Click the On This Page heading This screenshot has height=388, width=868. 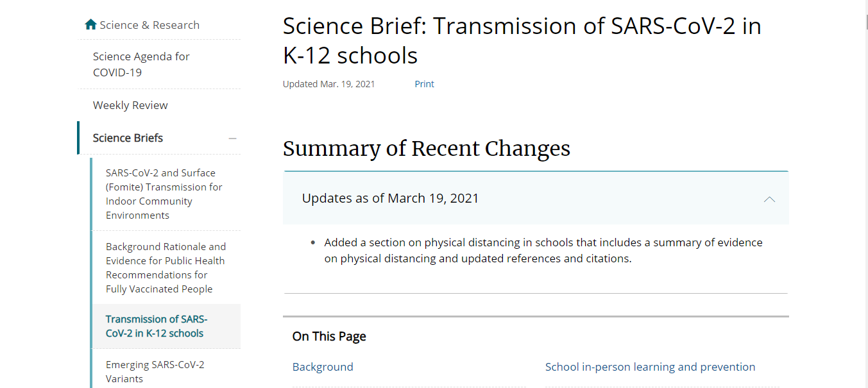click(329, 336)
